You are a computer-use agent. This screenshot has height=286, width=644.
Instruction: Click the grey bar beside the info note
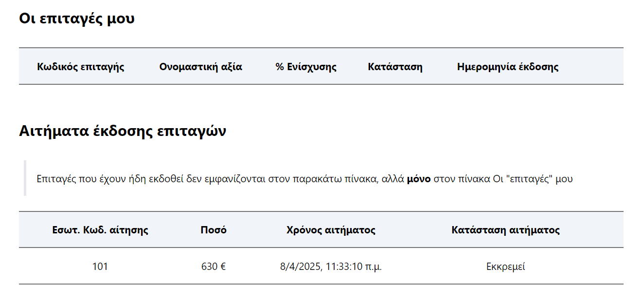click(x=25, y=178)
